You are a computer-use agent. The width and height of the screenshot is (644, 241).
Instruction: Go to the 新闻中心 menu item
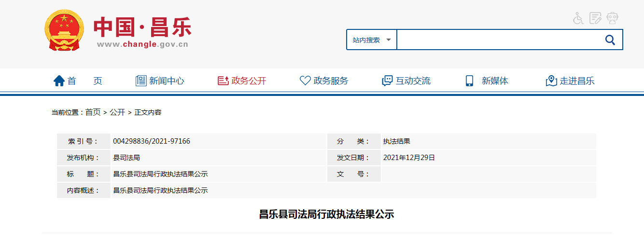tap(167, 81)
